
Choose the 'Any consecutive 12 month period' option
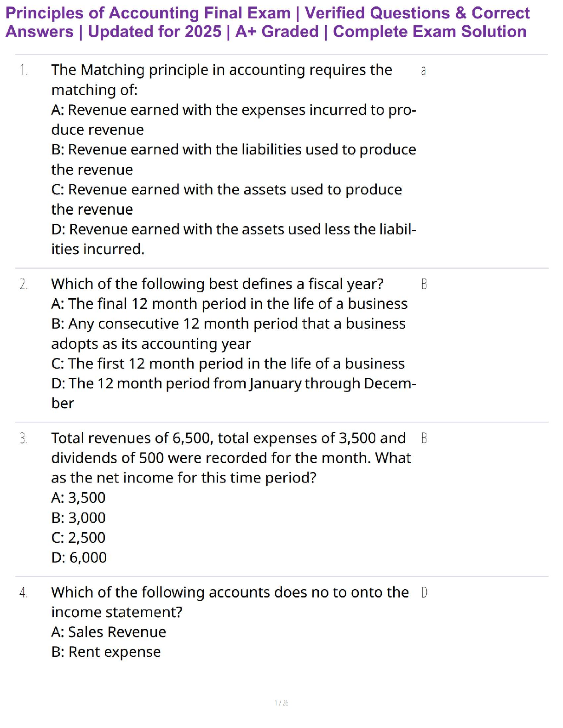point(228,333)
